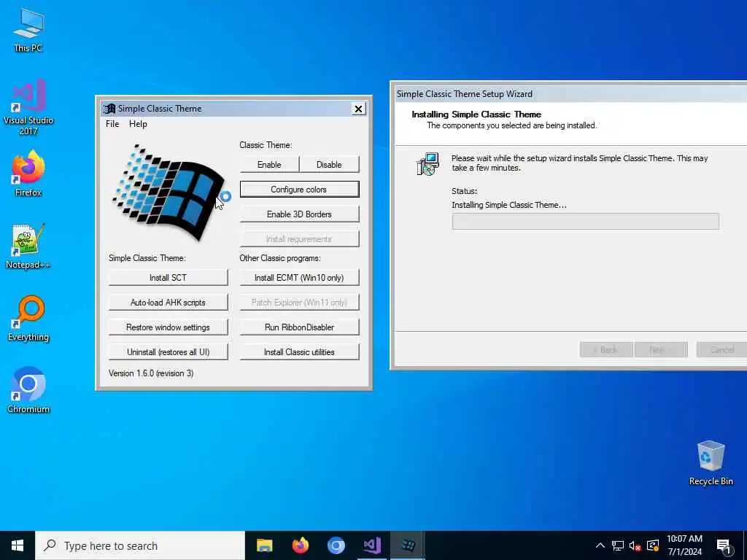
Task: Click the Setup Wizard title bar
Action: pos(570,94)
